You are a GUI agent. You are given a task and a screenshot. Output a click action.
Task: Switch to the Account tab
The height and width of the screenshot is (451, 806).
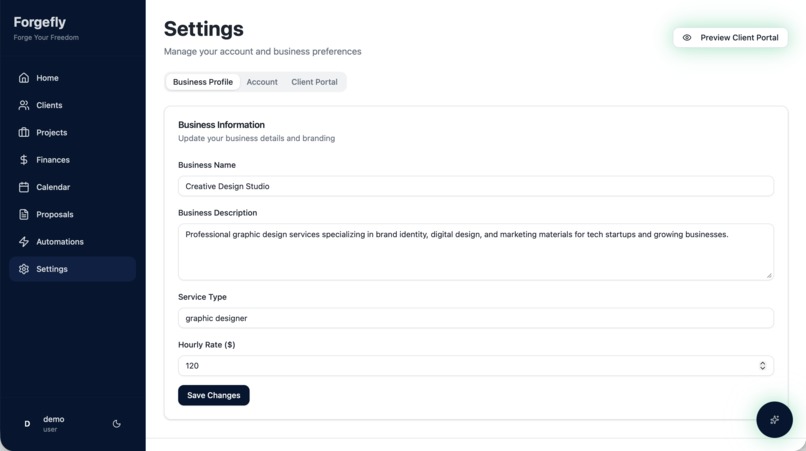point(262,82)
